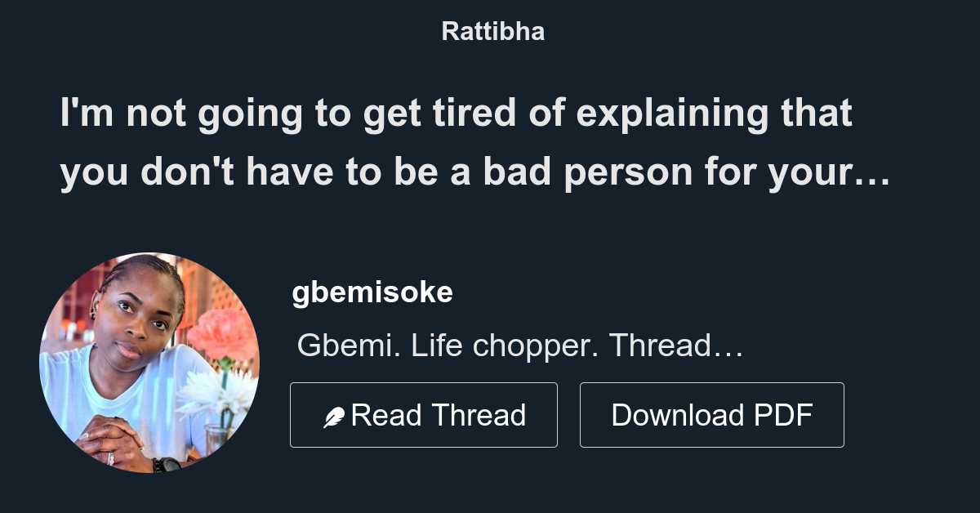Image resolution: width=980 pixels, height=513 pixels.
Task: Select the feather icon inside the thread button
Action: tap(333, 414)
